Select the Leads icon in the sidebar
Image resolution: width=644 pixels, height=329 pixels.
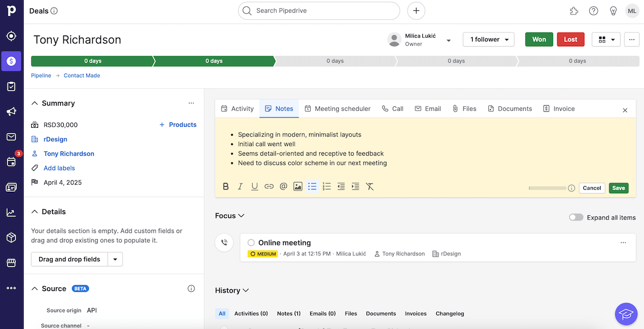tap(11, 36)
